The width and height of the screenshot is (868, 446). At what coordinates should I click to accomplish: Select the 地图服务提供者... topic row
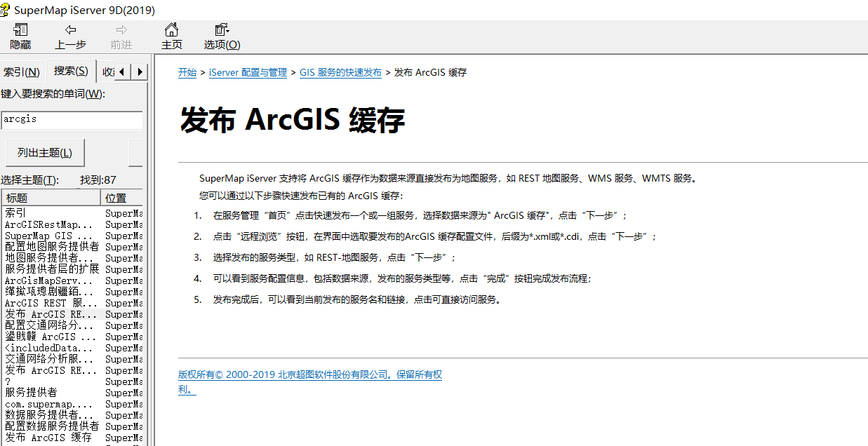(x=73, y=258)
